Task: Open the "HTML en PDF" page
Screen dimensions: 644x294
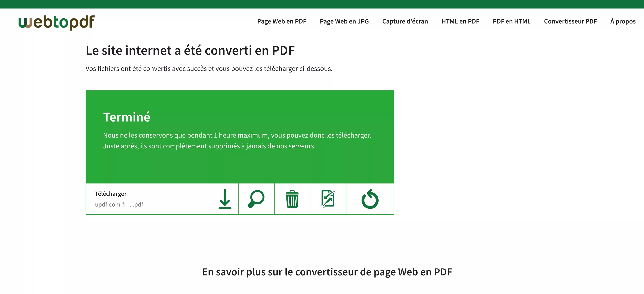Action: coord(460,21)
